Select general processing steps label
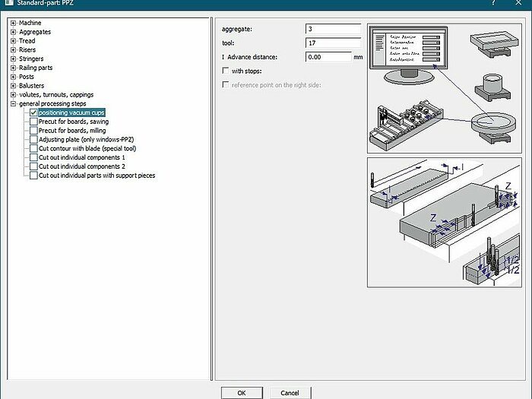The image size is (532, 399). (x=52, y=104)
